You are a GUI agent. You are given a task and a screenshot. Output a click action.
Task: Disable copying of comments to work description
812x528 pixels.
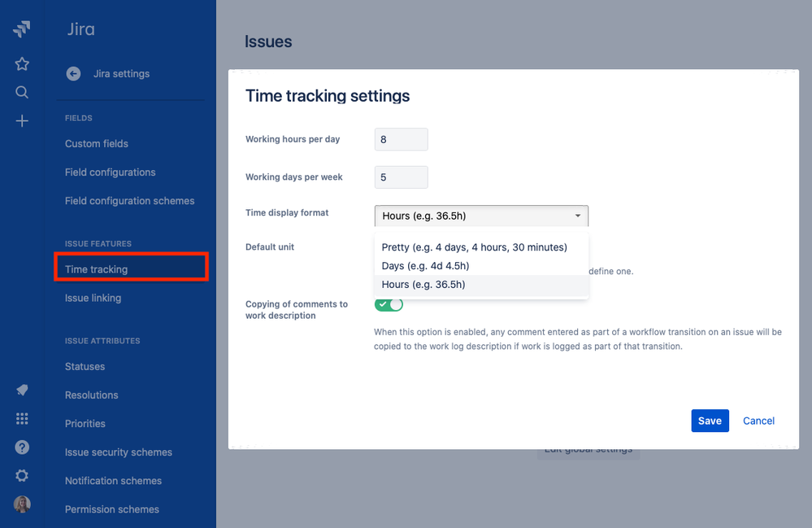click(x=388, y=303)
